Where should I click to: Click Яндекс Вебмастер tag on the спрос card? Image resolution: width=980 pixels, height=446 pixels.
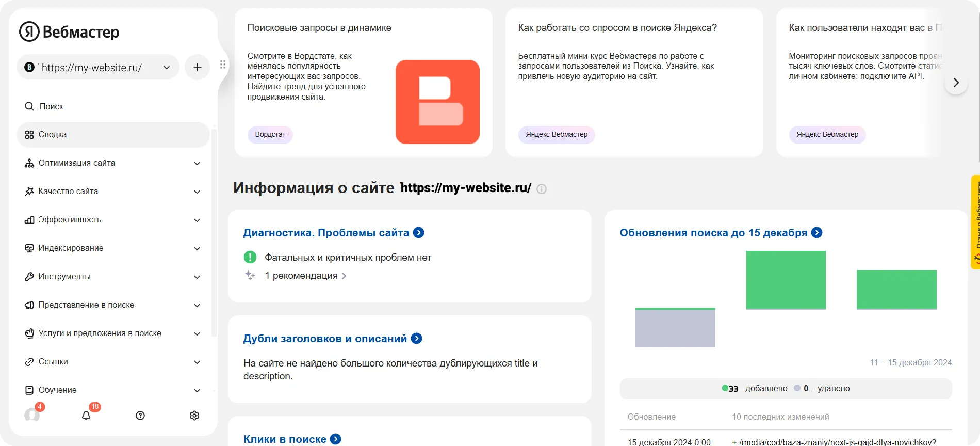click(x=557, y=135)
